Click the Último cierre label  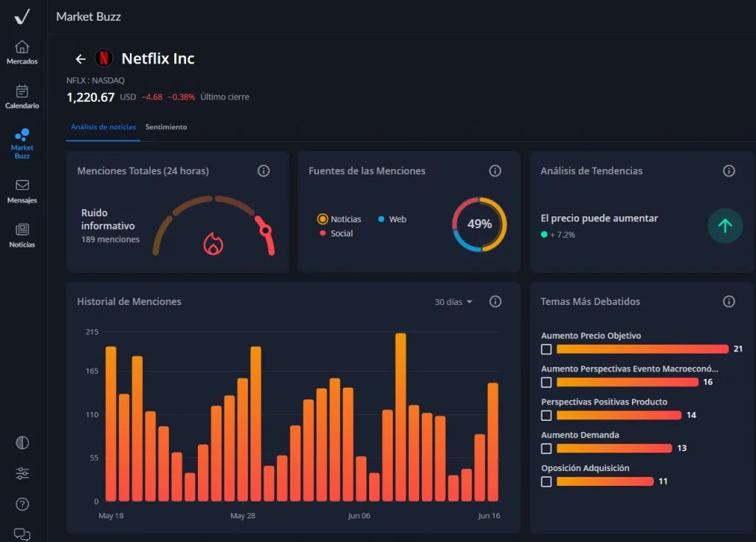point(224,97)
